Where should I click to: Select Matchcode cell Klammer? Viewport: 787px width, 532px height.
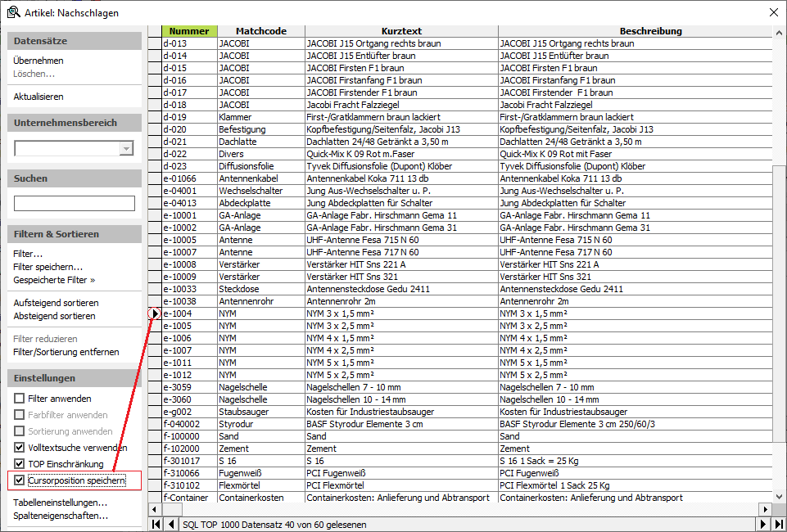click(261, 117)
